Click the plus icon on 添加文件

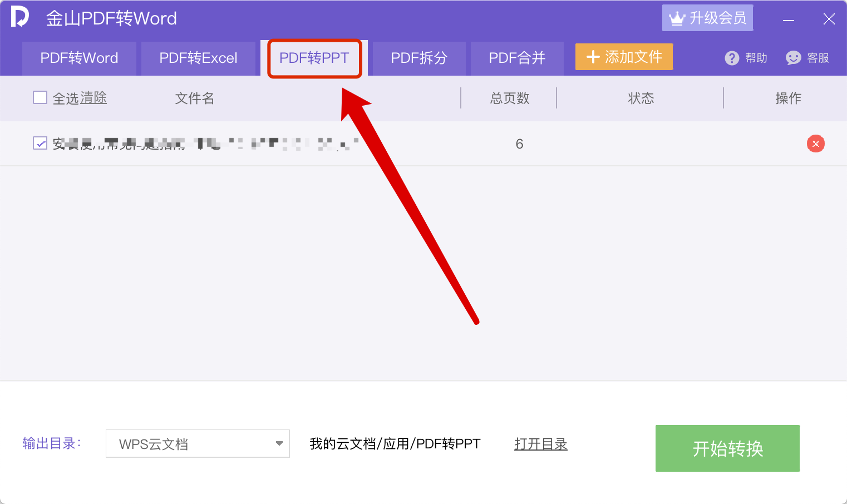pyautogui.click(x=593, y=57)
